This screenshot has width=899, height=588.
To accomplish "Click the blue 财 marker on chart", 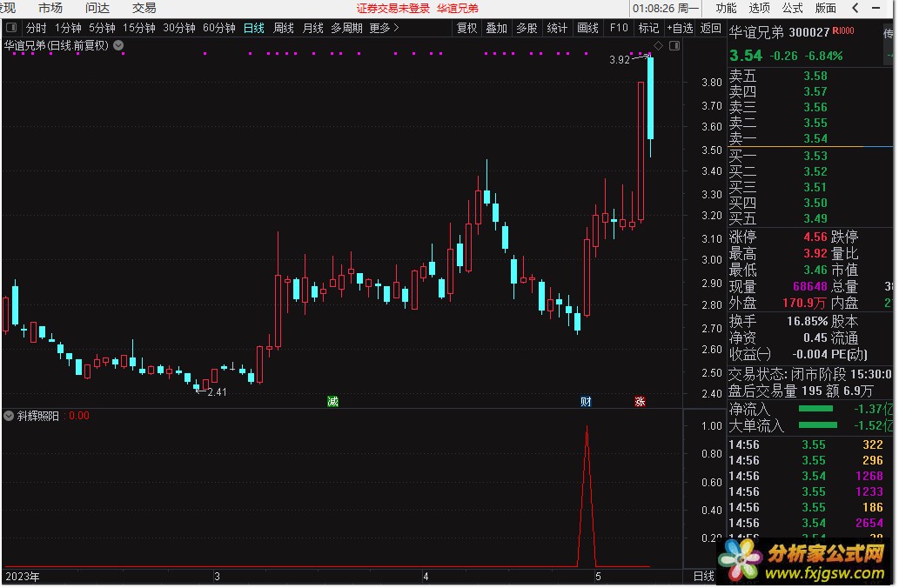I will pyautogui.click(x=586, y=401).
